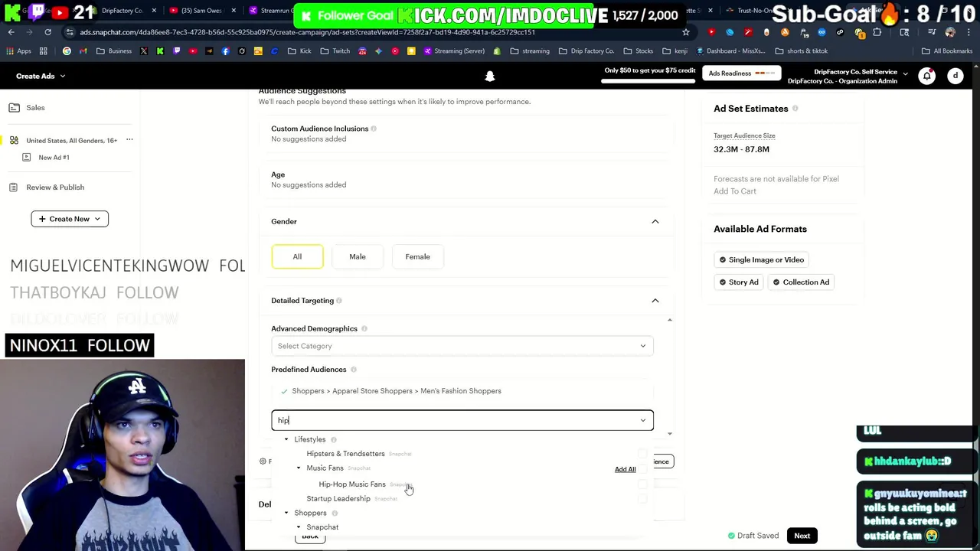Open the Create Ads dropdown menu
The height and width of the screenshot is (551, 980).
pyautogui.click(x=41, y=76)
